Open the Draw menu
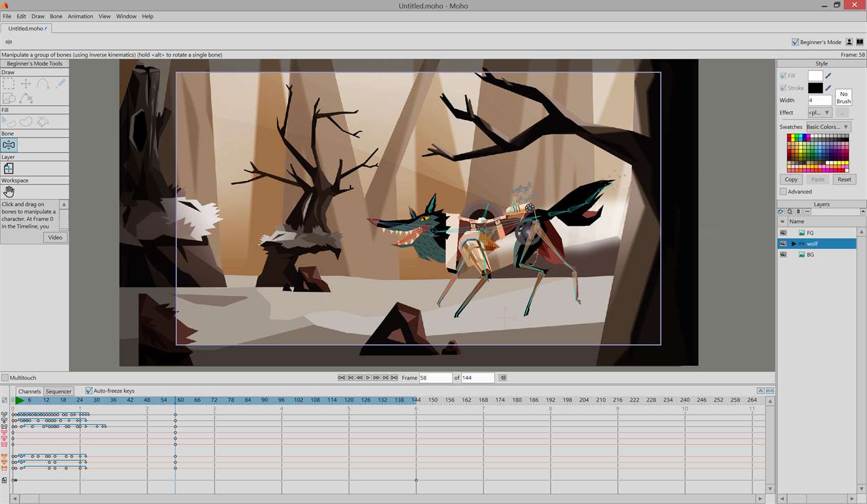 pyautogui.click(x=38, y=16)
